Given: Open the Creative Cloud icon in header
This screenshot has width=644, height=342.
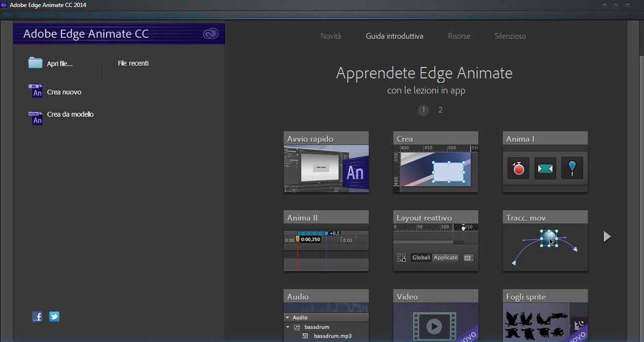Looking at the screenshot, I should pos(210,34).
